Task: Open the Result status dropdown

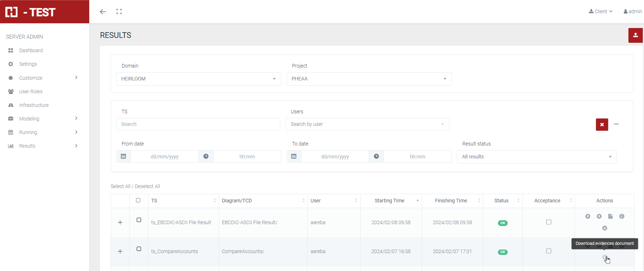Action: (x=536, y=157)
